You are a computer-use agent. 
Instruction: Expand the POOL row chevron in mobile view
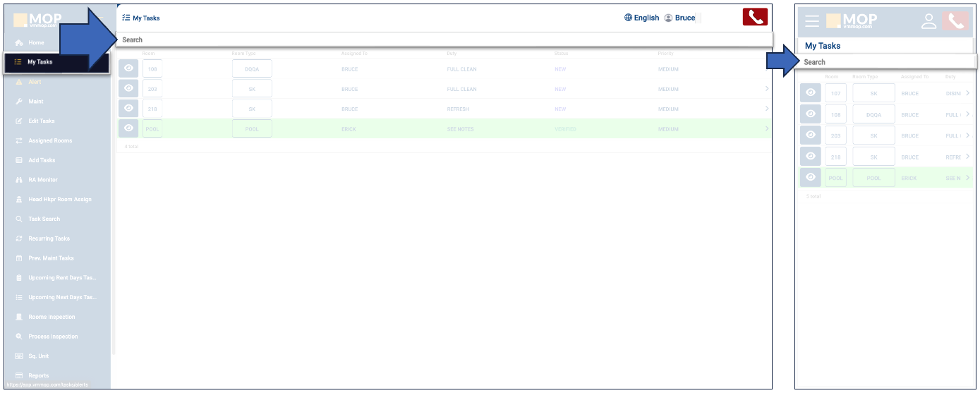(967, 177)
